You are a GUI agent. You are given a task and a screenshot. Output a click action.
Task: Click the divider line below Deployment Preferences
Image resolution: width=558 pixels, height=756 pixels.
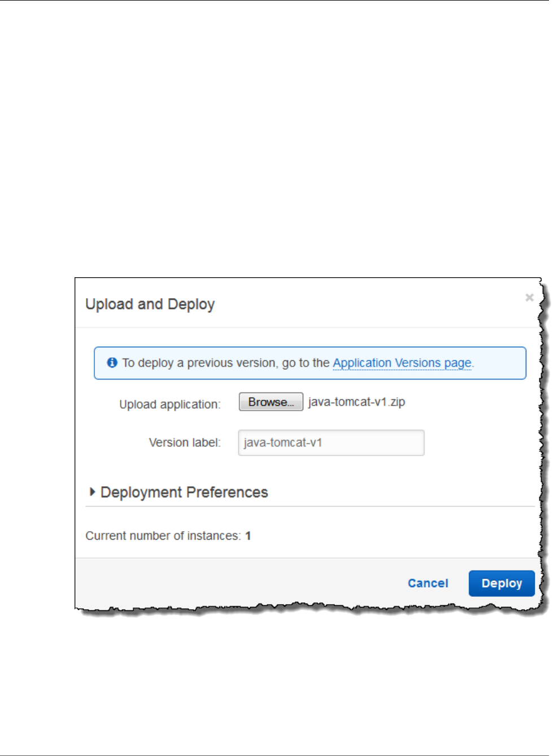(x=310, y=506)
